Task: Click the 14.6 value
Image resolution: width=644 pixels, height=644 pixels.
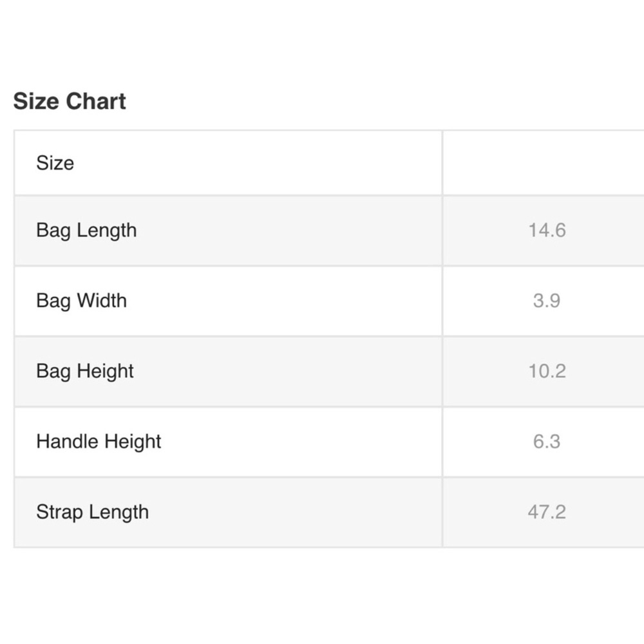Action: click(x=547, y=231)
